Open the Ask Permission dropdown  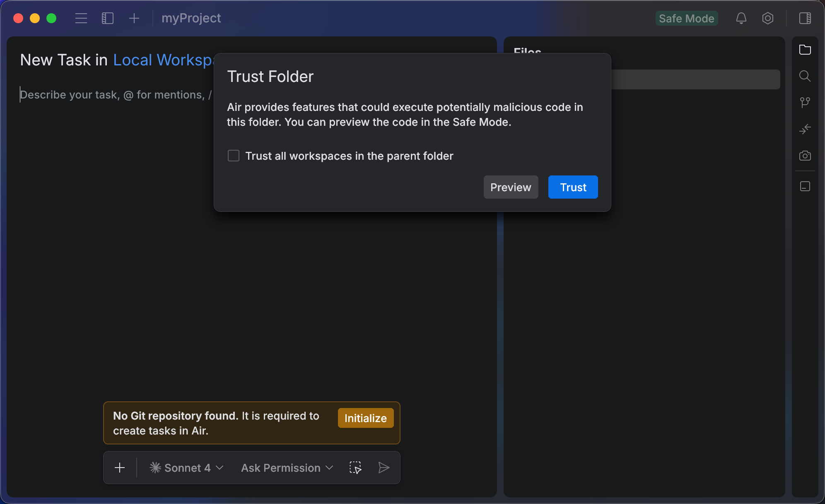tap(287, 468)
